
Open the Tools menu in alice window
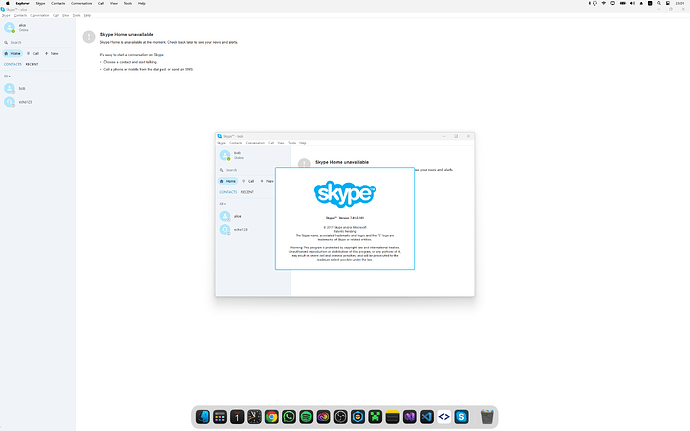(77, 15)
